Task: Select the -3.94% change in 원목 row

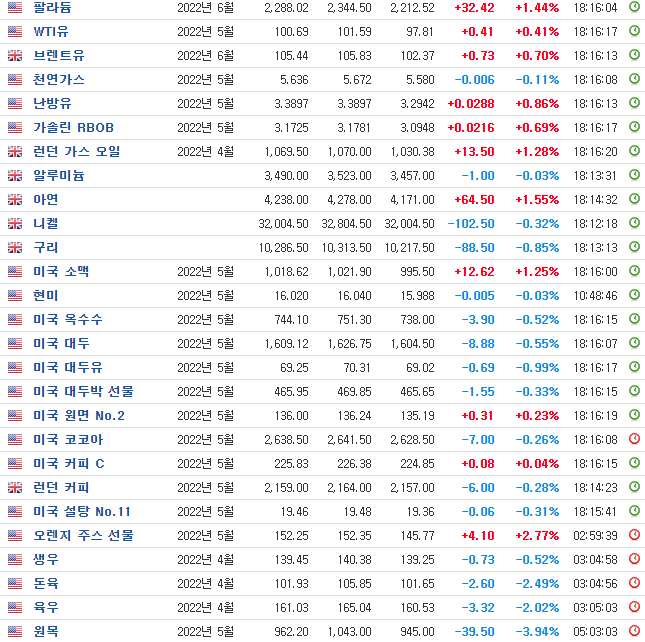Action: click(537, 631)
